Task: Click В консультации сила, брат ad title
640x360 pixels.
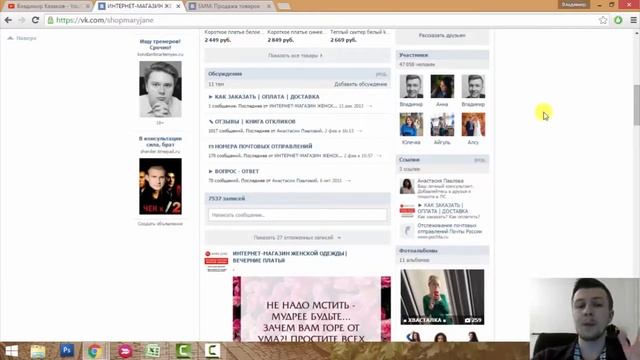Action: tap(160, 142)
